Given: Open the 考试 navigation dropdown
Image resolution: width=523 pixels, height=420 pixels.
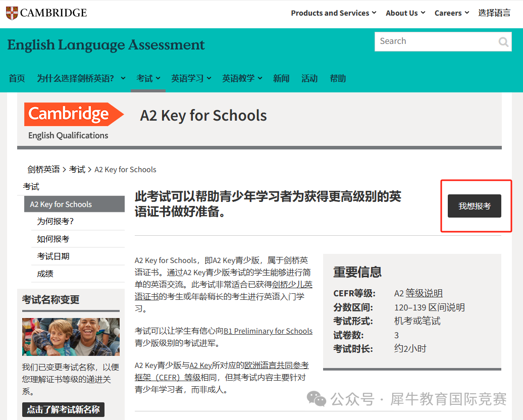Looking at the screenshot, I should coord(148,78).
